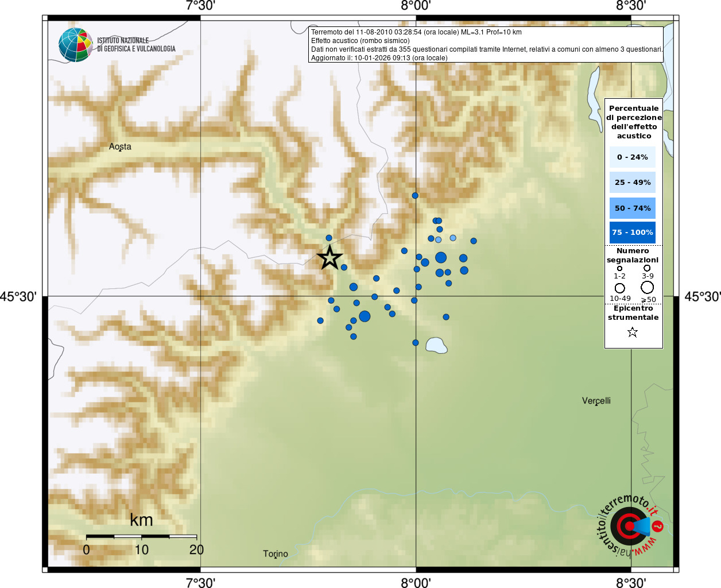Click the INGV globe logo
This screenshot has height=588, width=721.
[76, 45]
